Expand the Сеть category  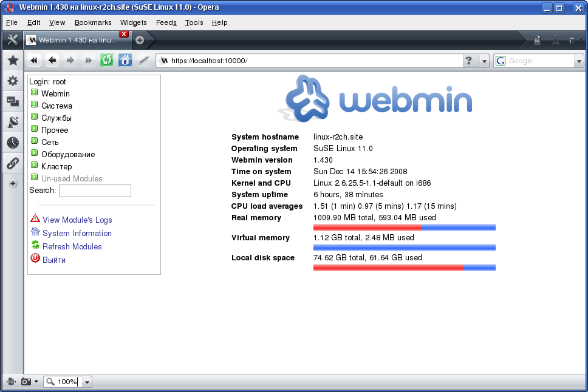pyautogui.click(x=34, y=141)
